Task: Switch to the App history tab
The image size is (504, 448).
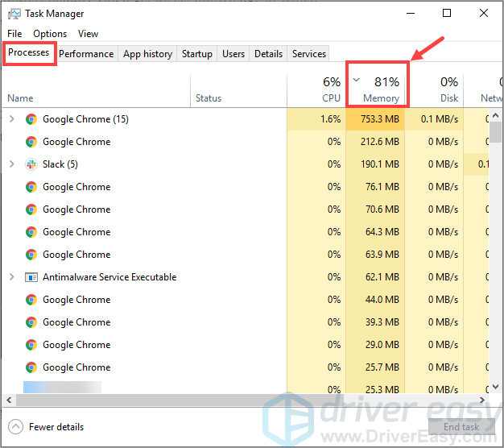Action: pyautogui.click(x=148, y=54)
